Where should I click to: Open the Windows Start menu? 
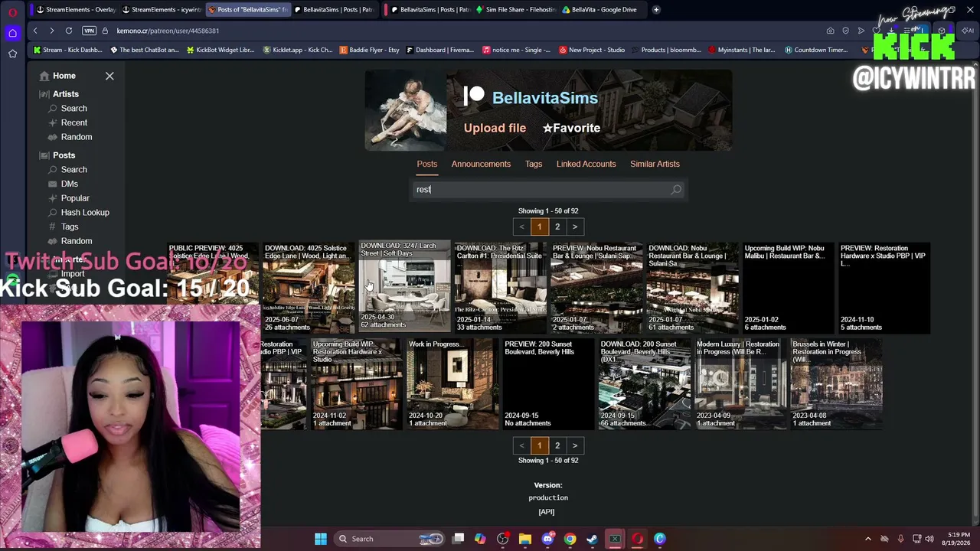pyautogui.click(x=321, y=539)
